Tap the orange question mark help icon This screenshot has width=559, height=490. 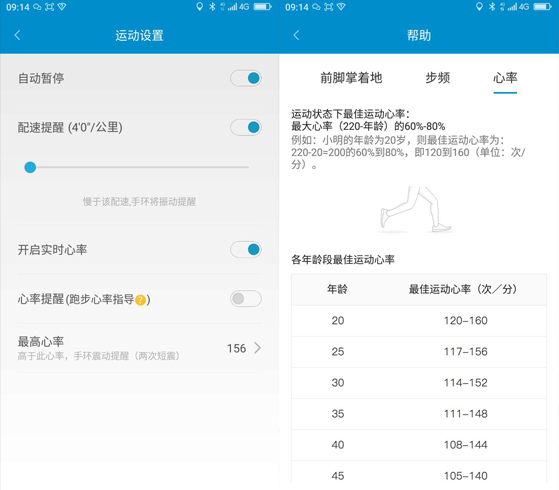[x=141, y=300]
